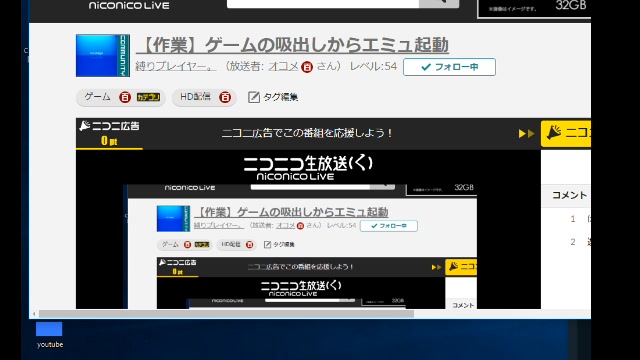This screenshot has width=640, height=360.
Task: Select the ゲーム tag
Action: [x=97, y=97]
